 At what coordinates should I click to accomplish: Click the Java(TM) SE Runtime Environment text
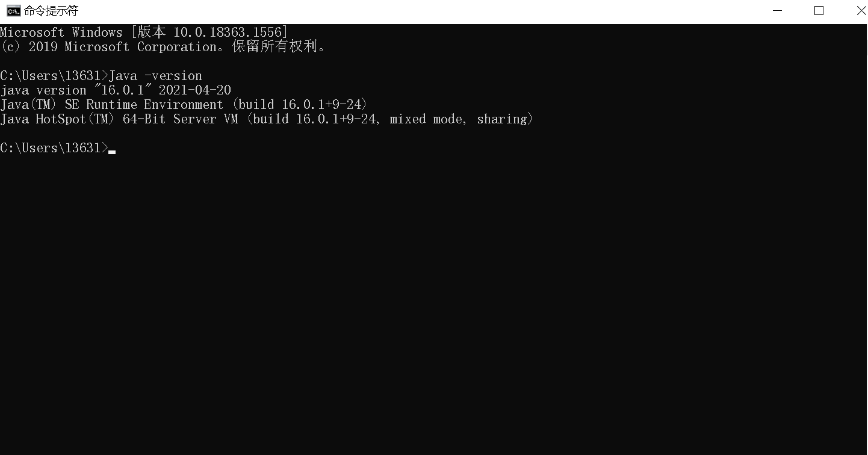point(112,105)
